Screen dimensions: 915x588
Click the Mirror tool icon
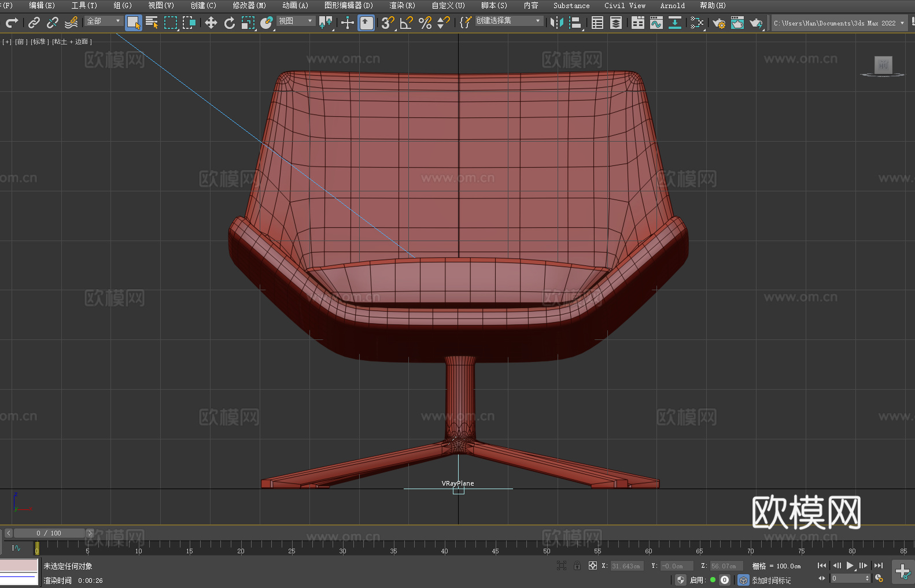[x=557, y=23]
